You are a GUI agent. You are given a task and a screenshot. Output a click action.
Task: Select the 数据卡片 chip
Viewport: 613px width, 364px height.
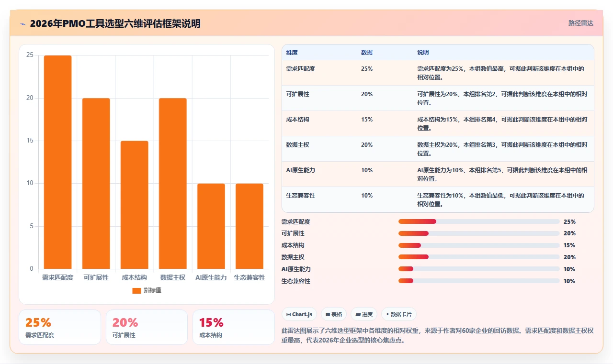pyautogui.click(x=399, y=314)
